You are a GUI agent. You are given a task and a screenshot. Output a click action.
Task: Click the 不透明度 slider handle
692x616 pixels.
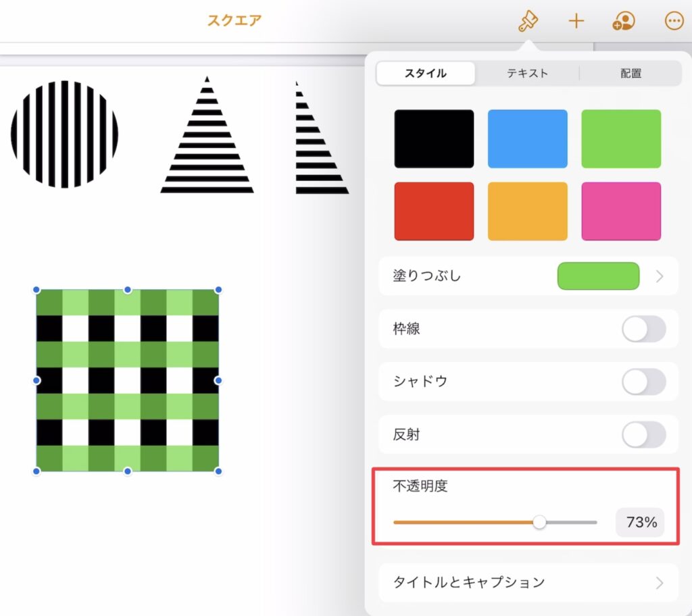(x=539, y=523)
